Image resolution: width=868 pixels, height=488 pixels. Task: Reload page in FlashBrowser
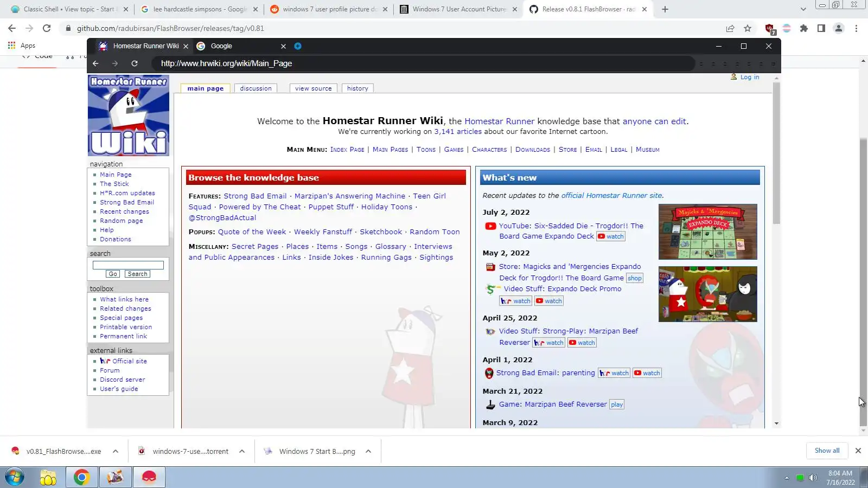click(135, 63)
